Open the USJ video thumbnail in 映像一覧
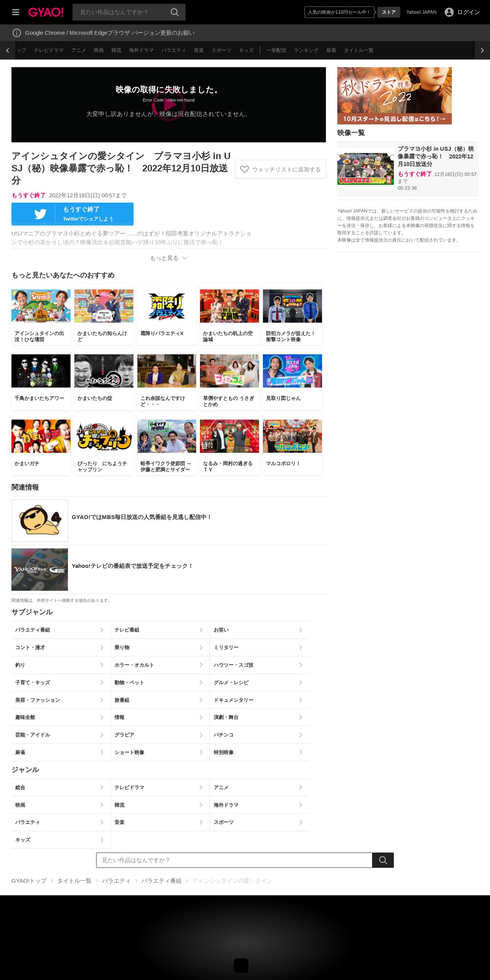 click(x=366, y=169)
